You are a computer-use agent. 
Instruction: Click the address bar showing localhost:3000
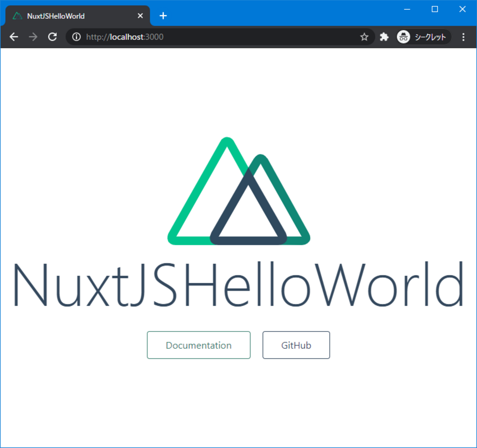coord(220,37)
